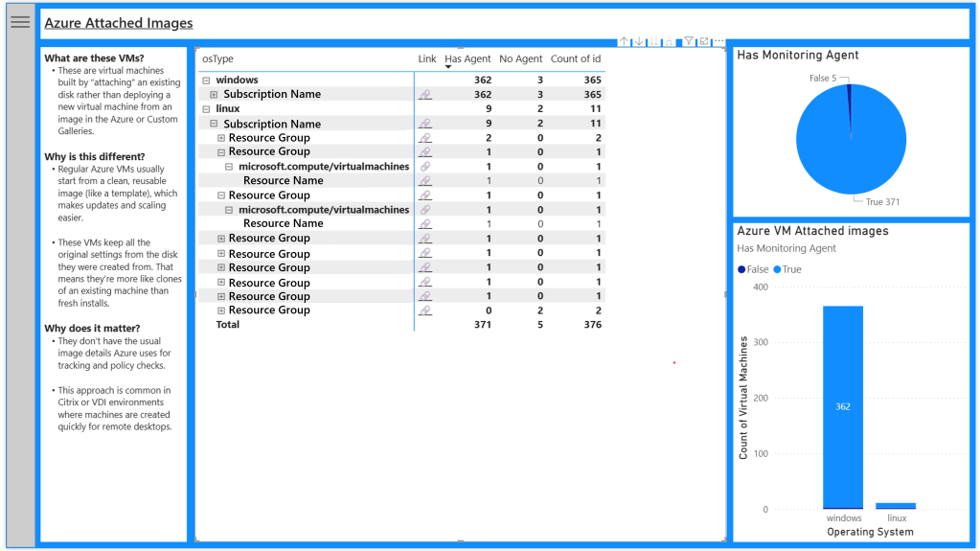Click the Count of id column header
Viewport: 980px width, 551px height.
pos(576,59)
